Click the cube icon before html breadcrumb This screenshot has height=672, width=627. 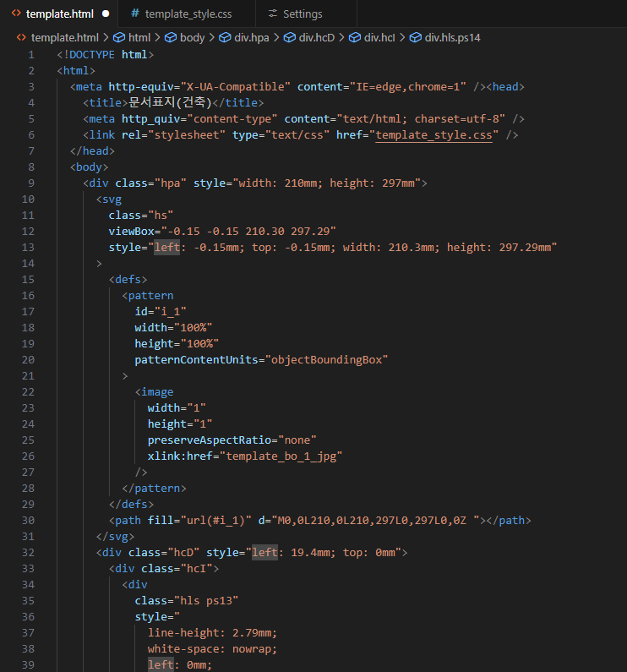tap(118, 38)
